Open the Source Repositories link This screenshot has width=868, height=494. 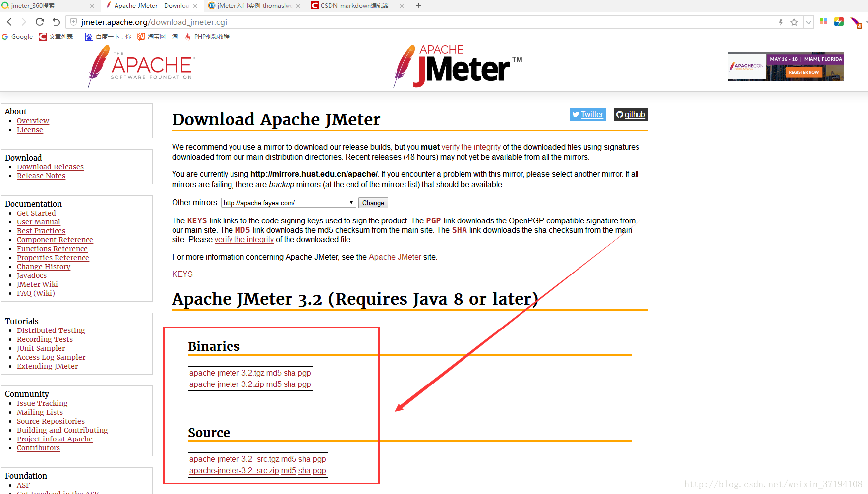pyautogui.click(x=51, y=421)
